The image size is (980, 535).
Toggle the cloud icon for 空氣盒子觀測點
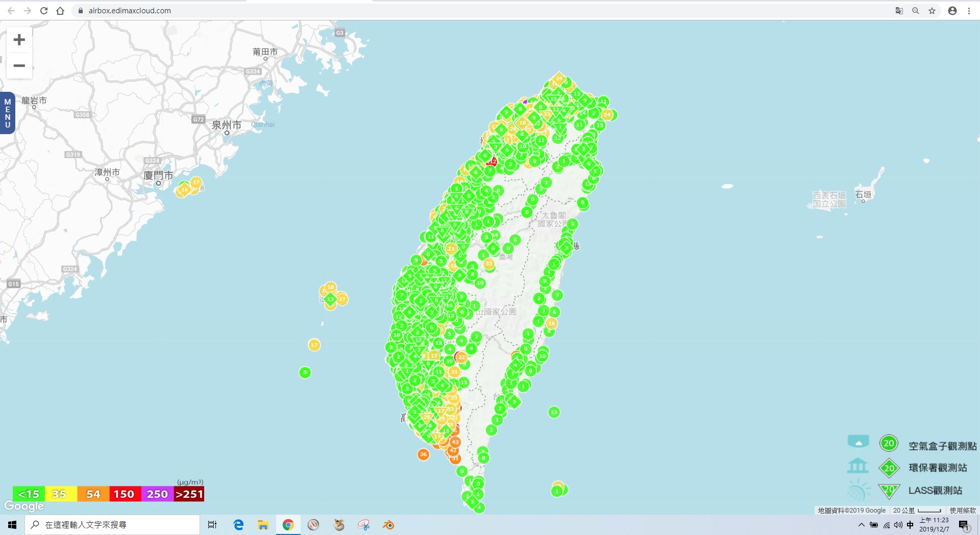[858, 442]
